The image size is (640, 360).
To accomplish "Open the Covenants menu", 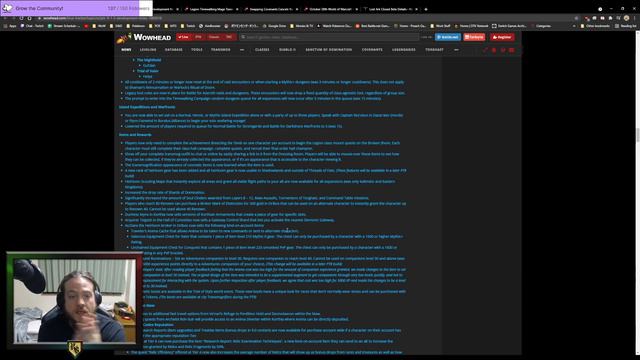I will (372, 50).
